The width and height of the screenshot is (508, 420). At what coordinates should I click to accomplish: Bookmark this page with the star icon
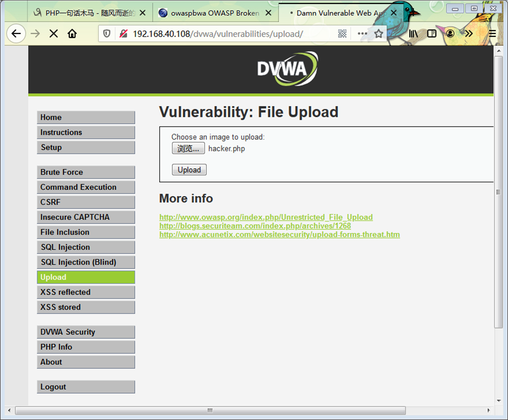pyautogui.click(x=378, y=33)
